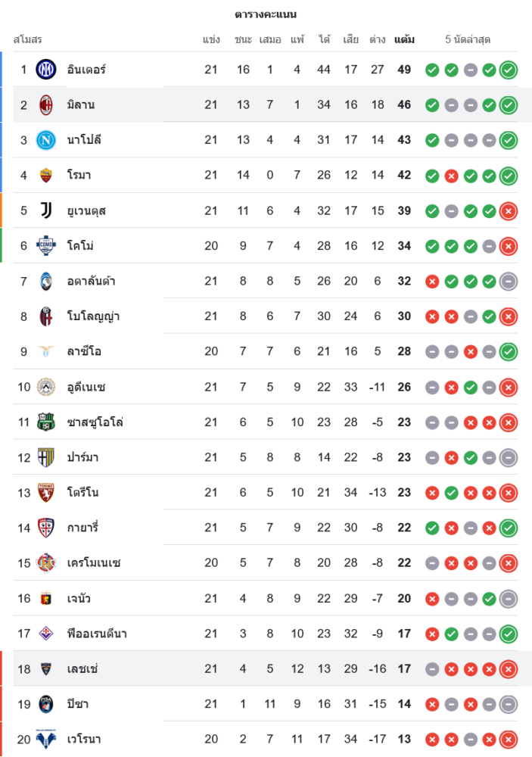
Task: Click the Napoli club logo
Action: point(46,140)
